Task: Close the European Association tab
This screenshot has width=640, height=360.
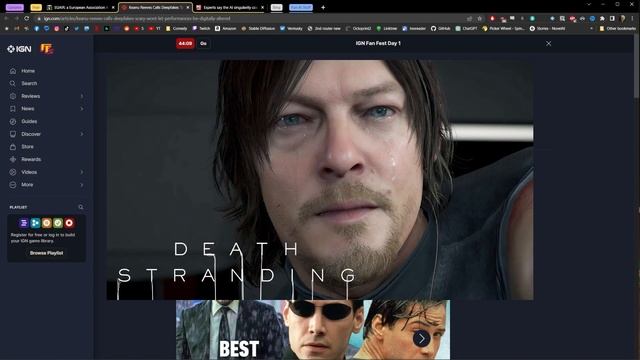Action: pos(113,7)
